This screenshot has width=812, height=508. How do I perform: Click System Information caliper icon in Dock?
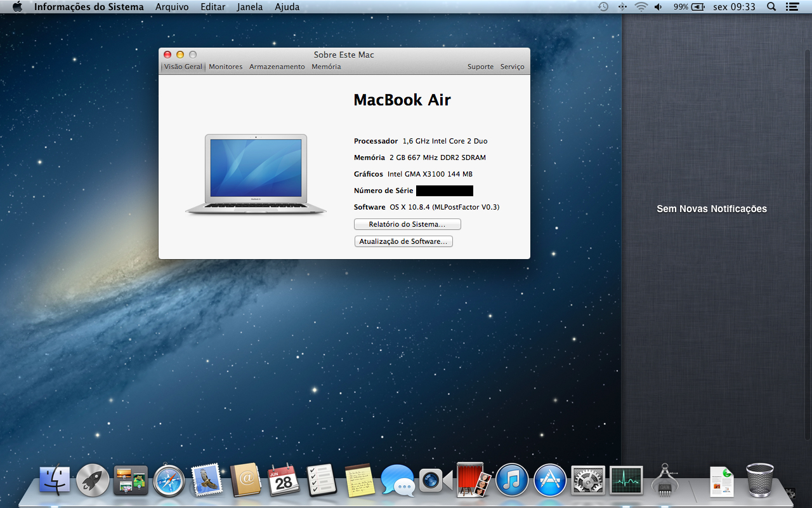[664, 481]
